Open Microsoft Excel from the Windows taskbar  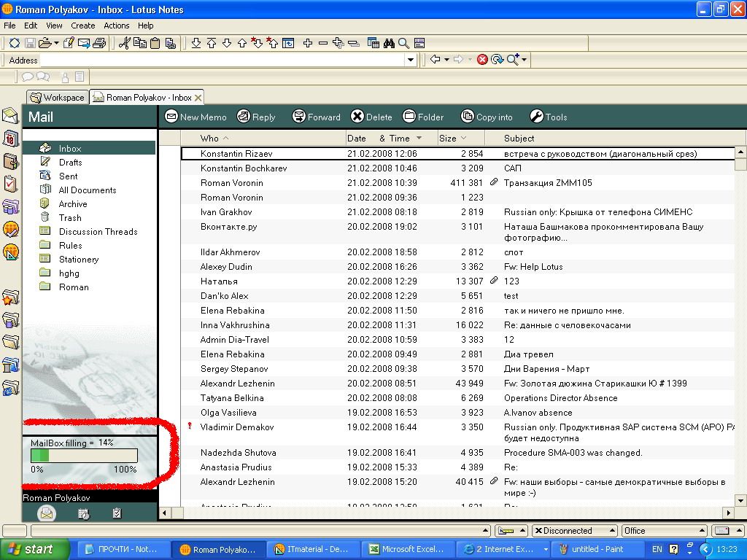tap(408, 549)
